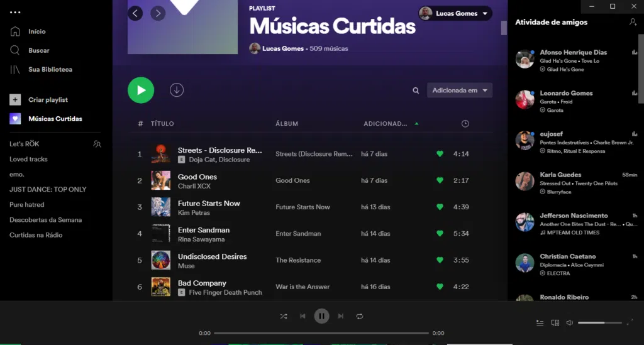Open the play queue icon

pos(540,323)
